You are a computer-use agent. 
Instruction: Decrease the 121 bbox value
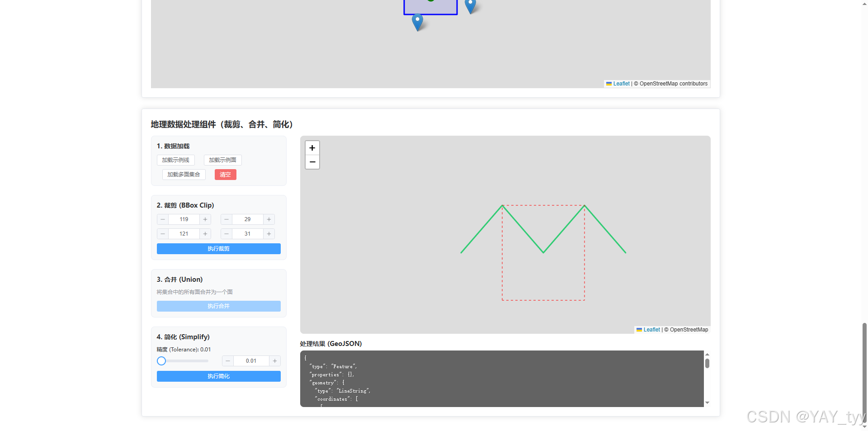coord(163,234)
